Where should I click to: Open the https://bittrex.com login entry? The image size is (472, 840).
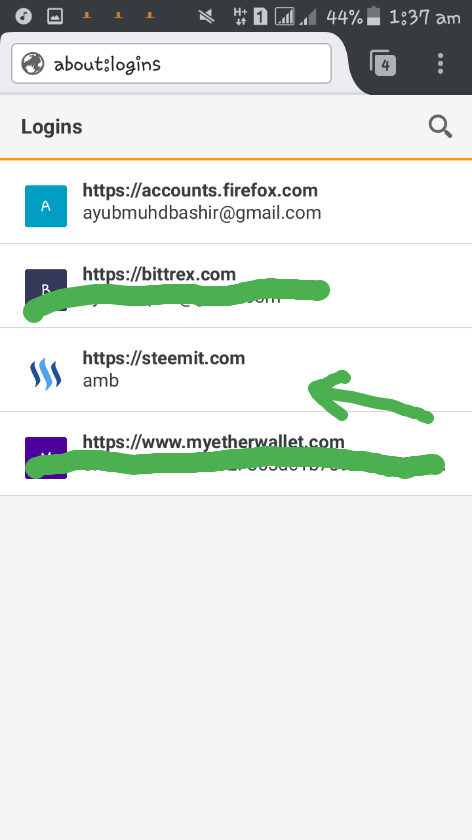pyautogui.click(x=236, y=286)
